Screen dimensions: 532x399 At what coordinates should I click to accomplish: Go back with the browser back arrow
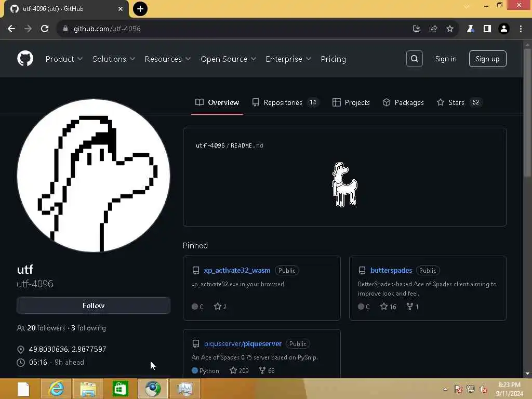point(11,29)
